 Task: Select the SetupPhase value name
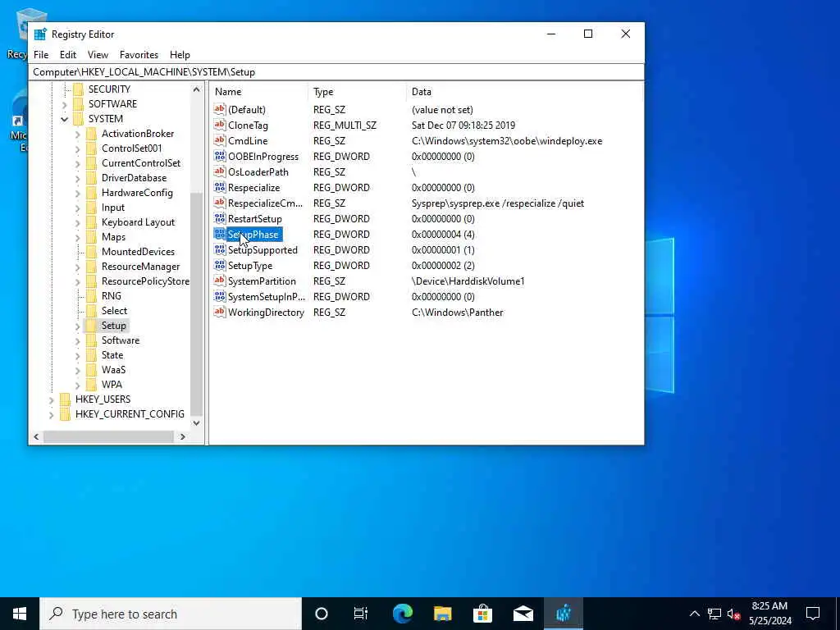tap(253, 234)
